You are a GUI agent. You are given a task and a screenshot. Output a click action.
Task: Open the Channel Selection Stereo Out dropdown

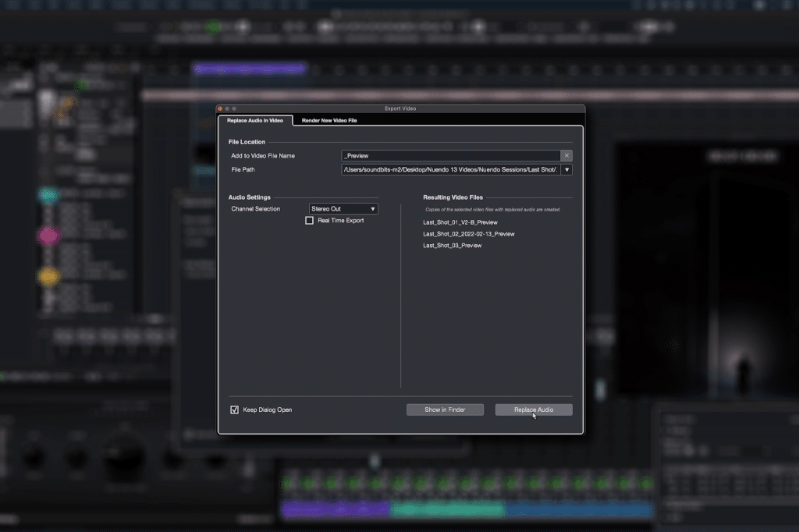pos(343,209)
